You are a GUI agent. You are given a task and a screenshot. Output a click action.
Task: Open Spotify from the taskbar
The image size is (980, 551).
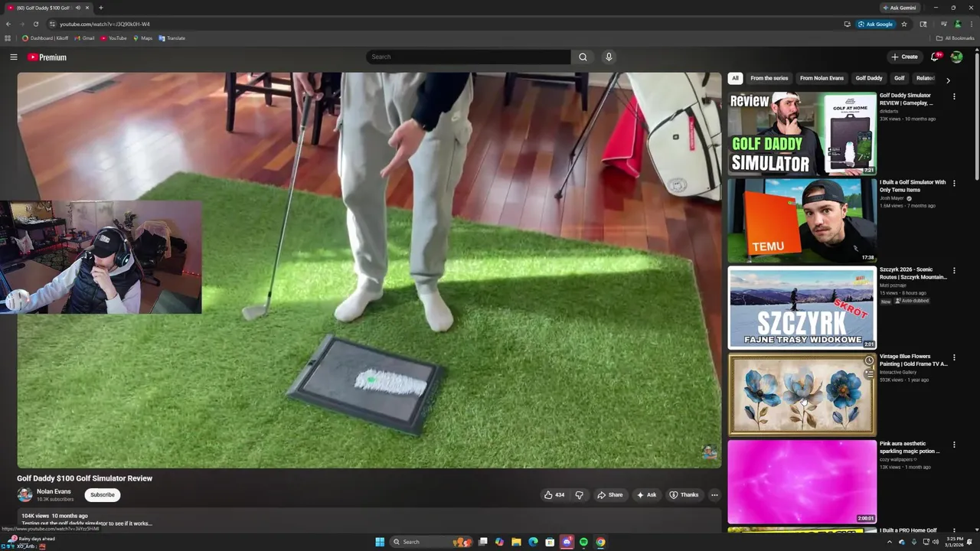[x=583, y=542]
